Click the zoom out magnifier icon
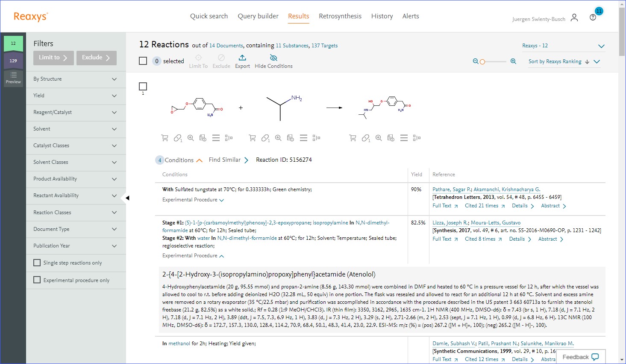 (x=475, y=61)
